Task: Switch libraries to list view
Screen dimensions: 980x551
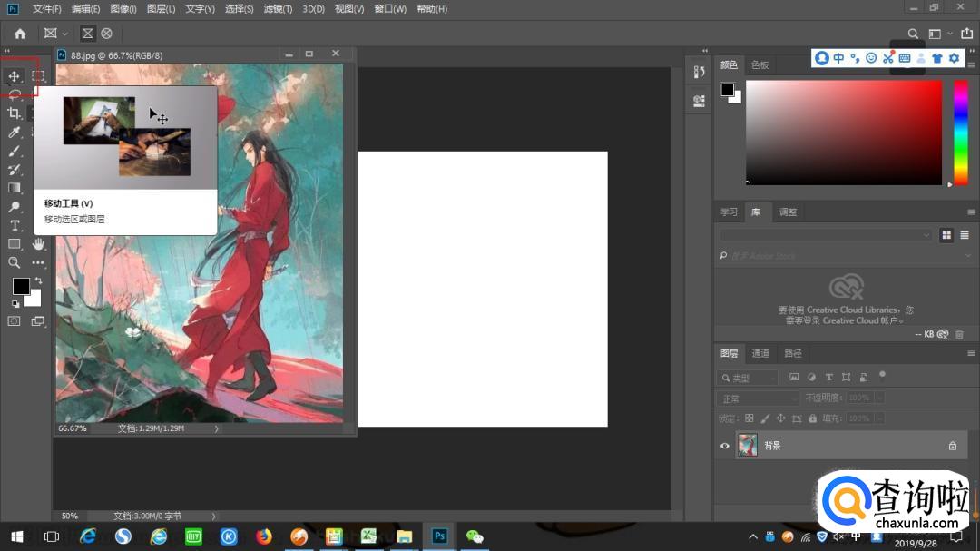Action: pyautogui.click(x=965, y=235)
